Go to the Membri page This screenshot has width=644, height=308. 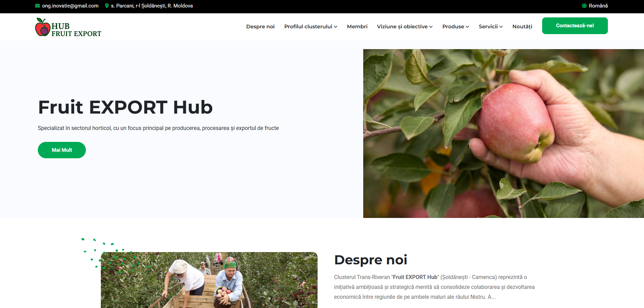pos(357,27)
